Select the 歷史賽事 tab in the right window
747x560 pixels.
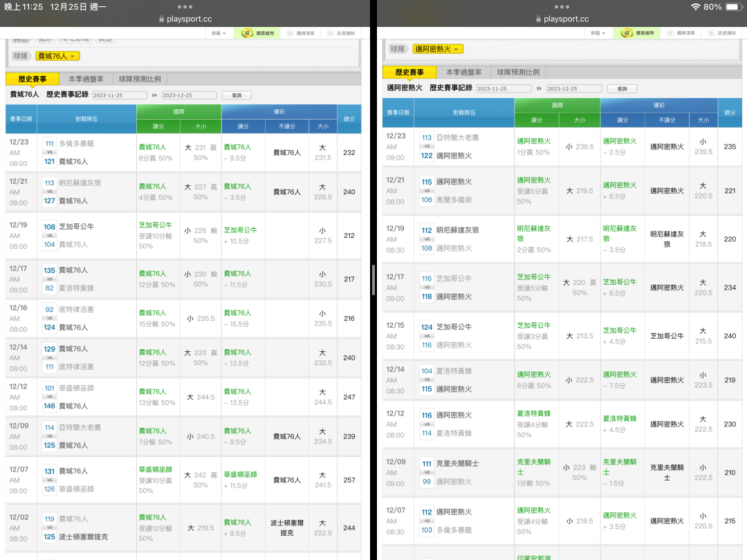[409, 73]
